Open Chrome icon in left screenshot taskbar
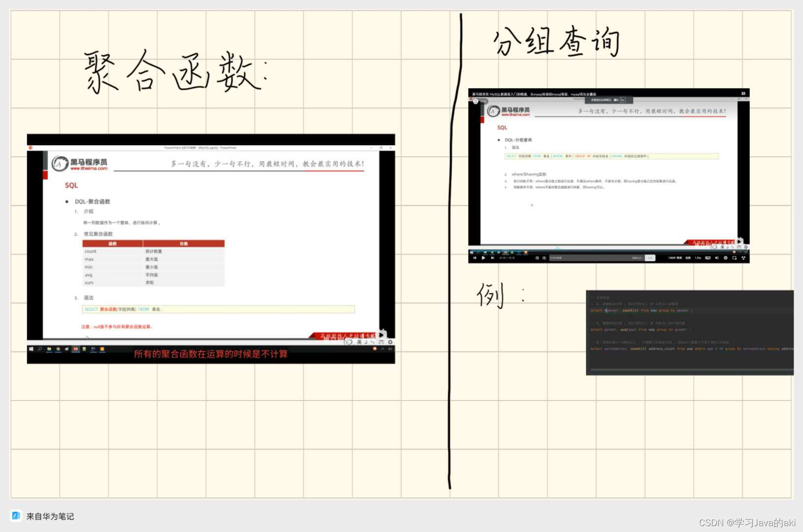 (58, 349)
